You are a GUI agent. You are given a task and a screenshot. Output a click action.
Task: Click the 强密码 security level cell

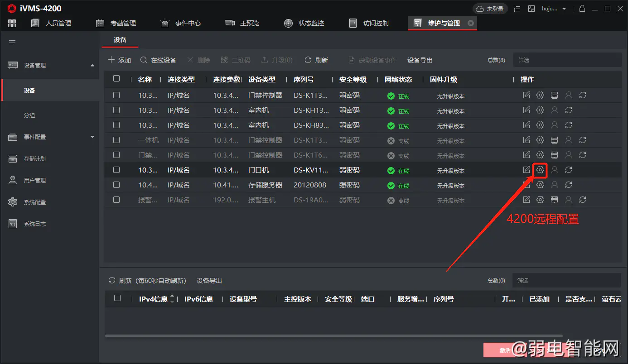pos(349,185)
